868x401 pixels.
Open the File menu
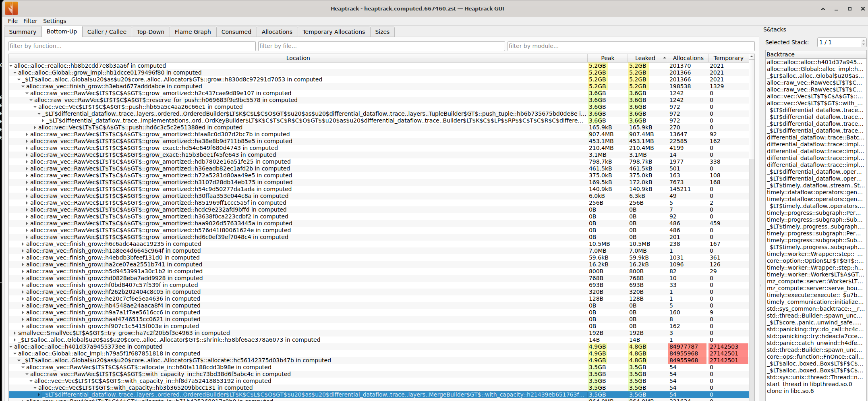pos(12,21)
